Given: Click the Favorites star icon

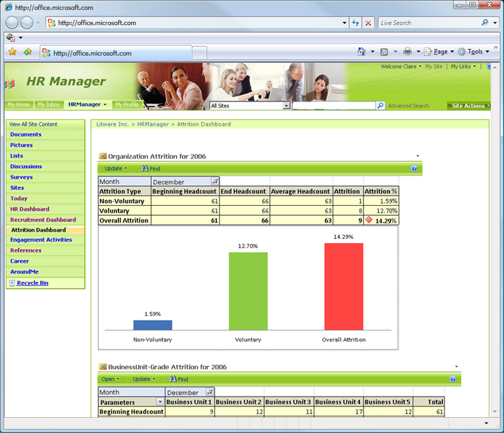Looking at the screenshot, I should 12,52.
